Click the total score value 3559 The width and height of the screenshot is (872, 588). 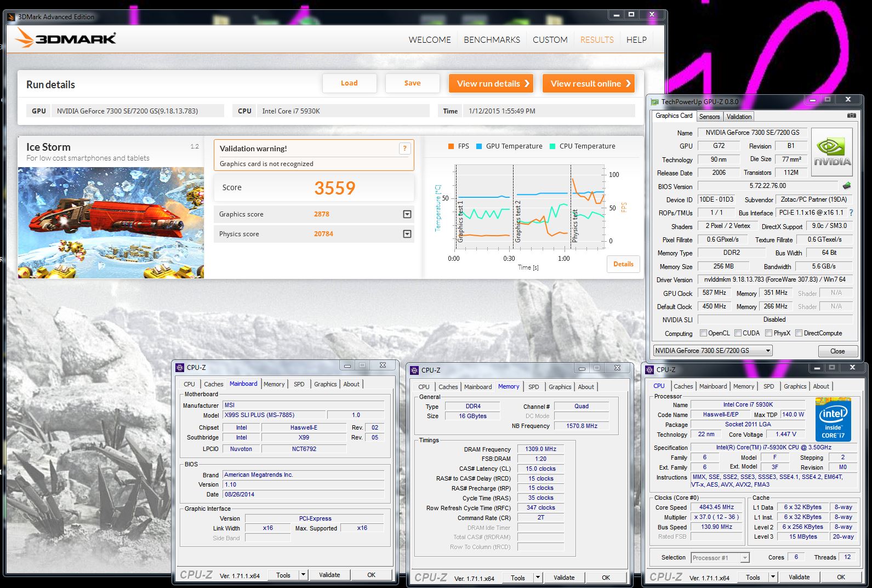point(335,188)
